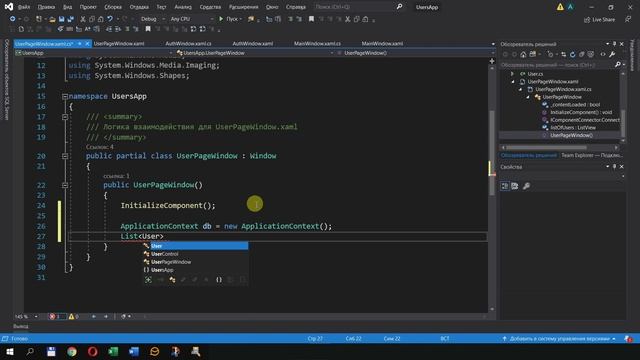Open Excel from the taskbar
This screenshot has width=640, height=360.
113,351
